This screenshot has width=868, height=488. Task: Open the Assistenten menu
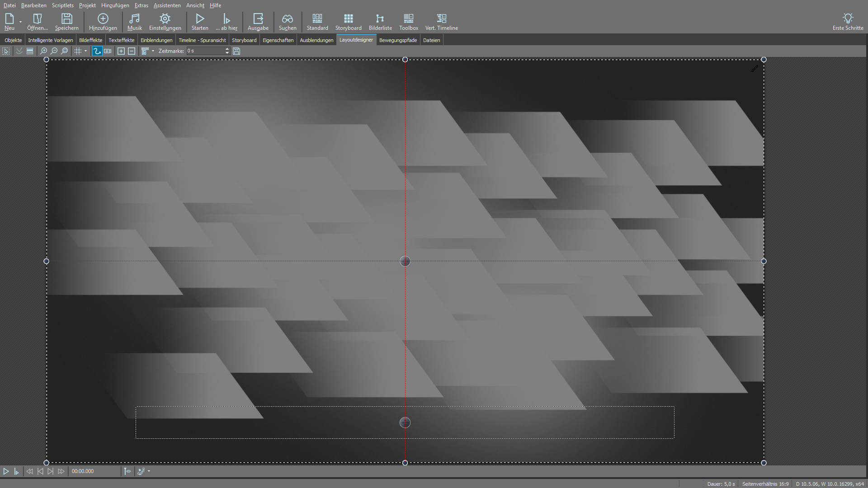[167, 5]
